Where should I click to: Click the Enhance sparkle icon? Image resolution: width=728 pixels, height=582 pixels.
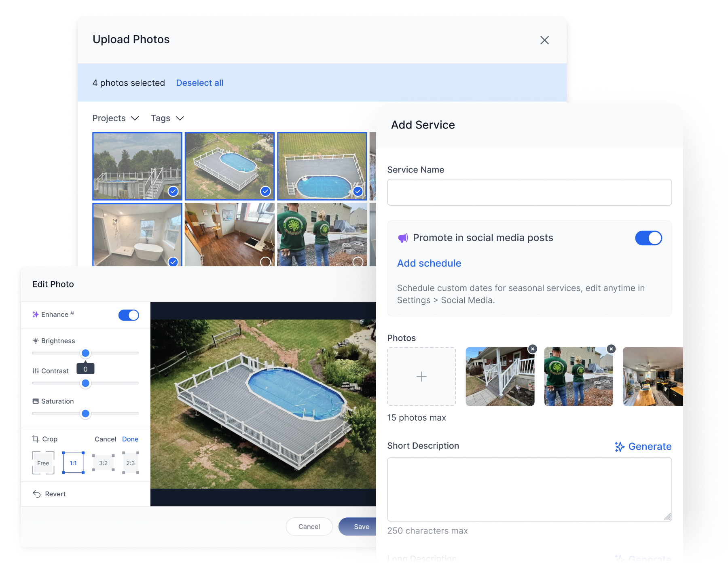tap(36, 314)
